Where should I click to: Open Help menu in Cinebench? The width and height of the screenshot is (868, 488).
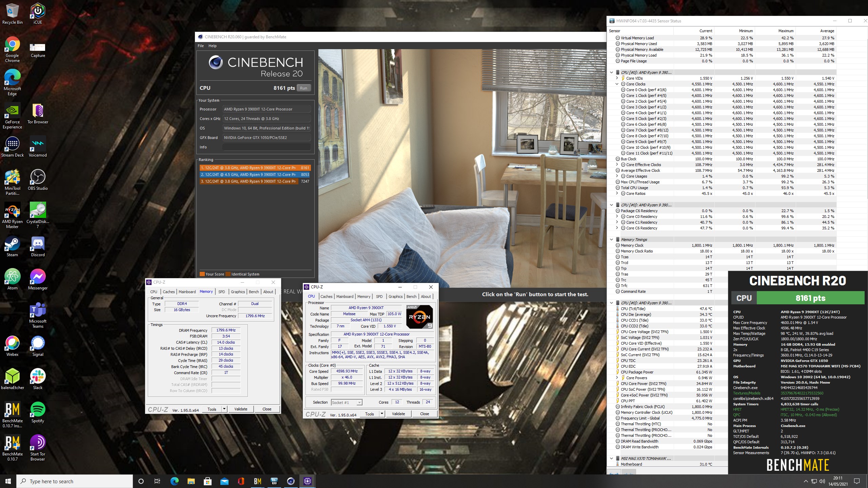[213, 46]
